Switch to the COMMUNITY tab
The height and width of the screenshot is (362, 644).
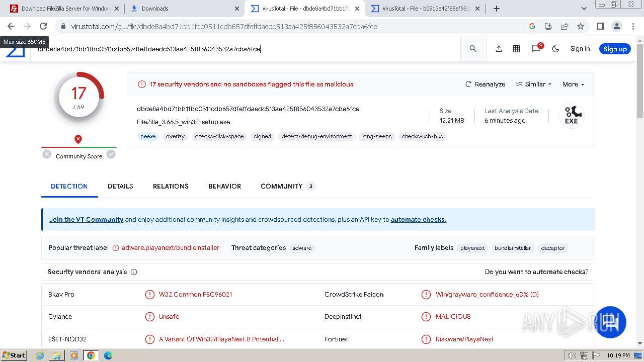[x=287, y=186]
